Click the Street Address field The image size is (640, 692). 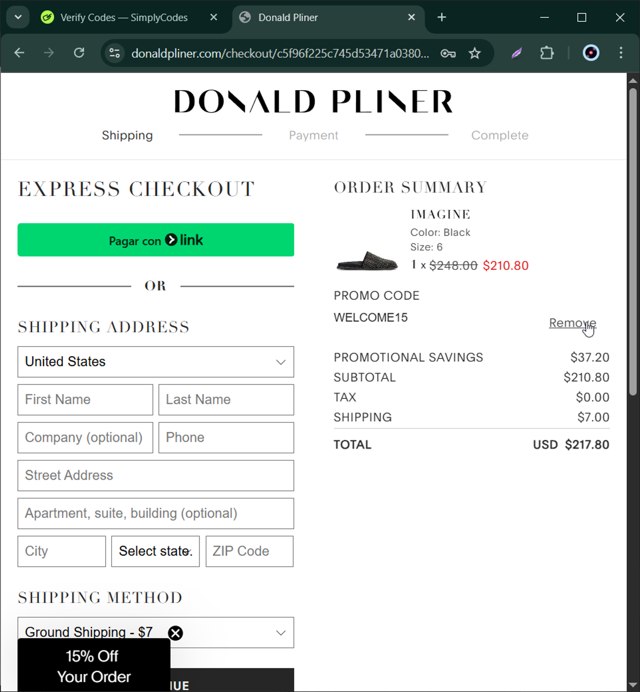156,476
